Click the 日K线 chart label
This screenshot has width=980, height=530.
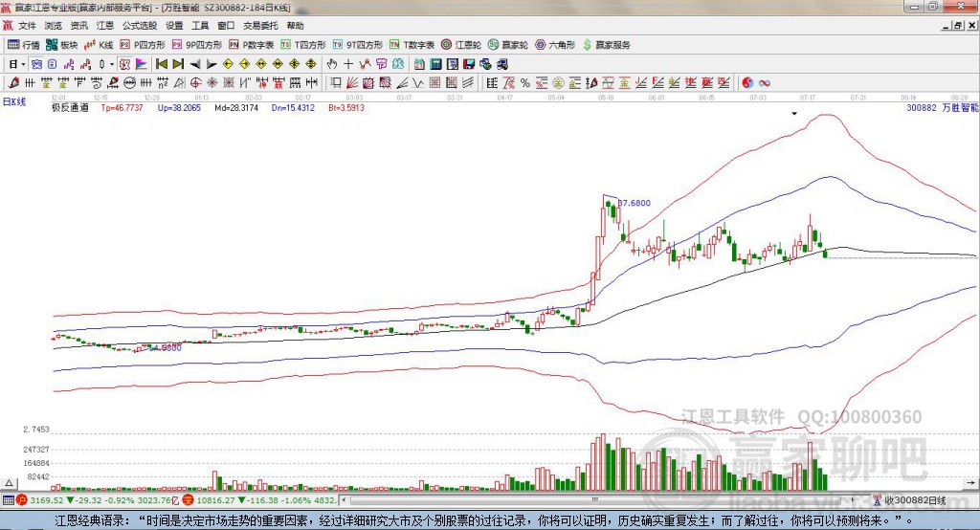[14, 101]
